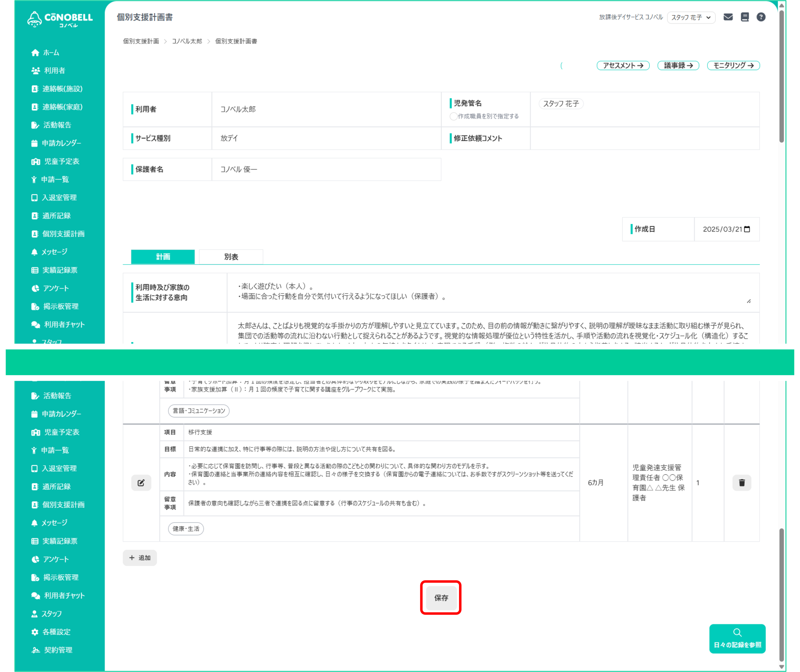The width and height of the screenshot is (800, 672).
Task: Click the 放課後デイサービス コノベル facility name
Action: click(x=631, y=17)
